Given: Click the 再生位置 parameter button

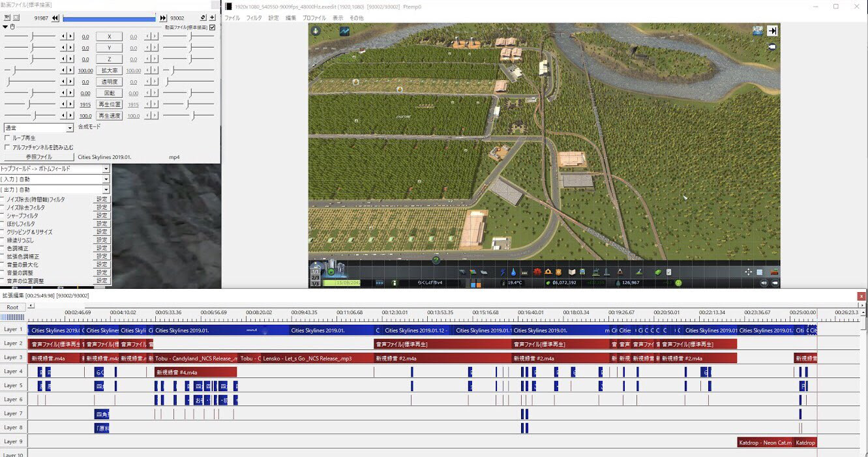Looking at the screenshot, I should click(x=109, y=104).
